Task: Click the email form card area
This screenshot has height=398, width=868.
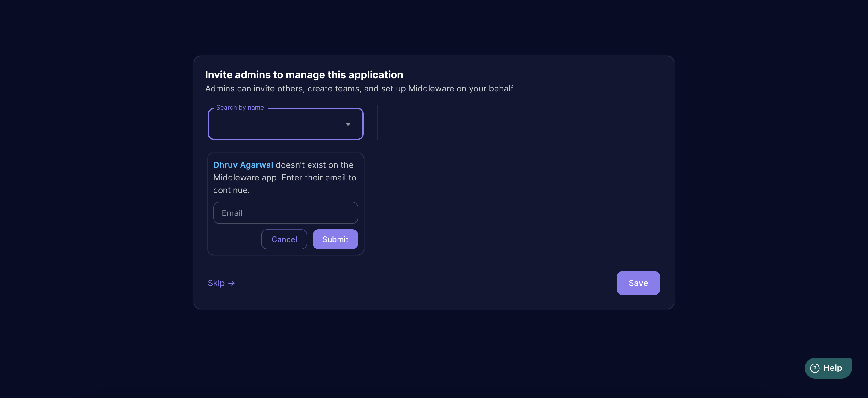Action: [x=285, y=204]
